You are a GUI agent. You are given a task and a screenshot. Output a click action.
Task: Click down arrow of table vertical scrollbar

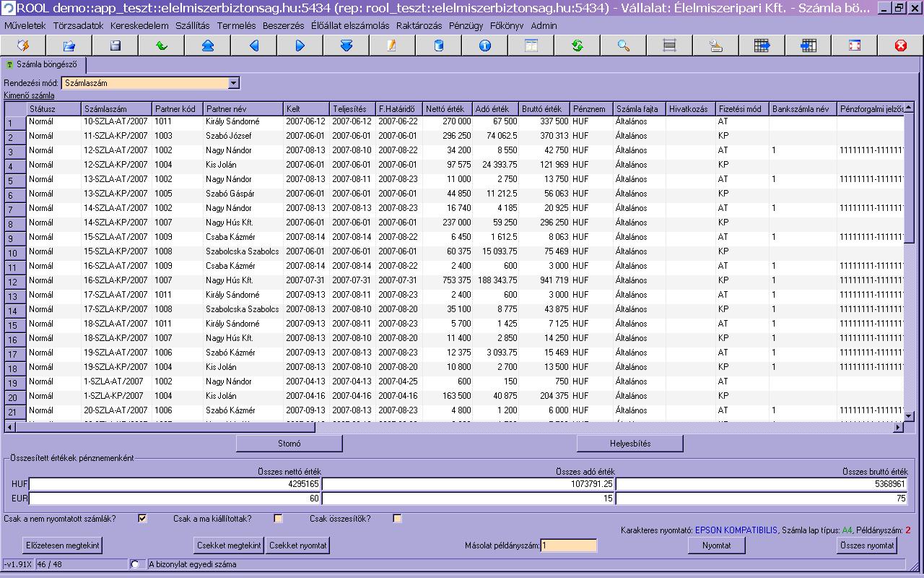(x=909, y=415)
